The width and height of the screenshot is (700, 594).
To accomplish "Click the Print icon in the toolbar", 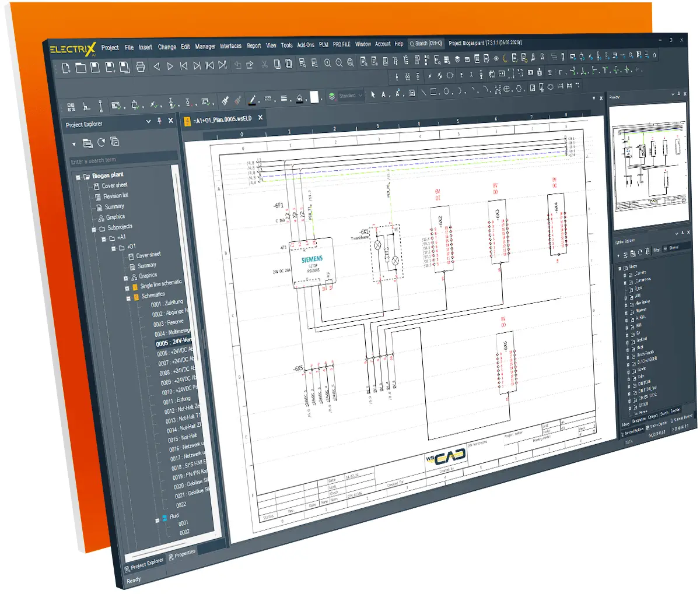I will tap(140, 66).
